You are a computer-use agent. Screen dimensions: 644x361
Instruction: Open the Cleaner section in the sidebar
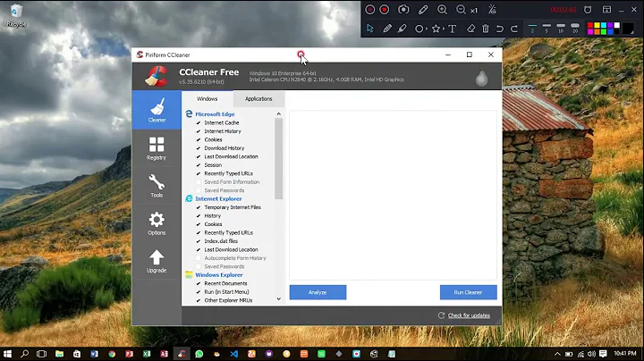pos(157,110)
